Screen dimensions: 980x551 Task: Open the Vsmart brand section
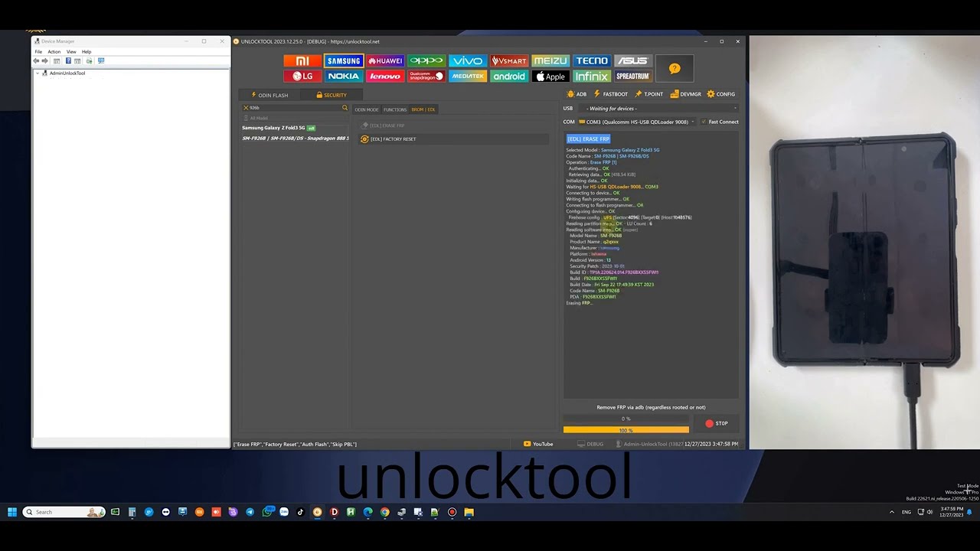tap(509, 60)
